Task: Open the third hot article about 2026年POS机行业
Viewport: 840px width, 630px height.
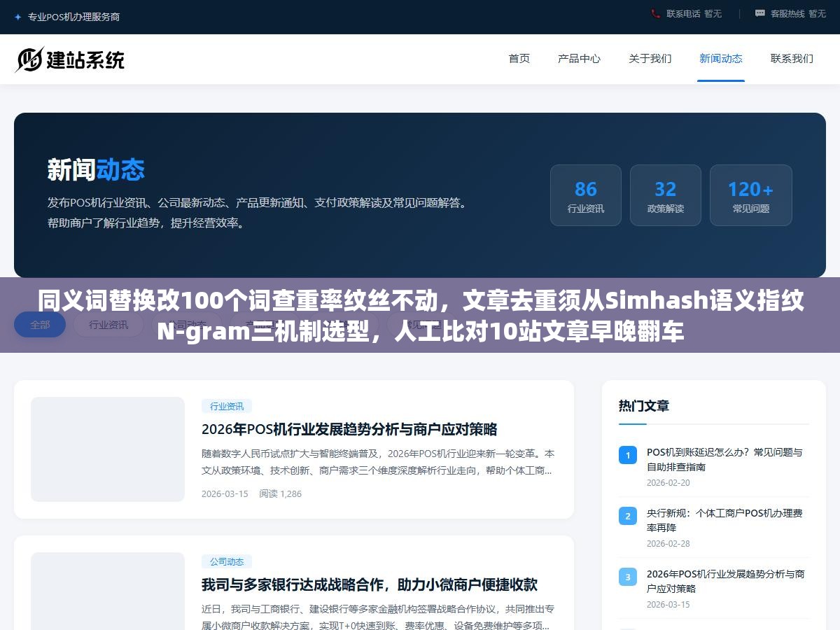Action: [x=725, y=581]
